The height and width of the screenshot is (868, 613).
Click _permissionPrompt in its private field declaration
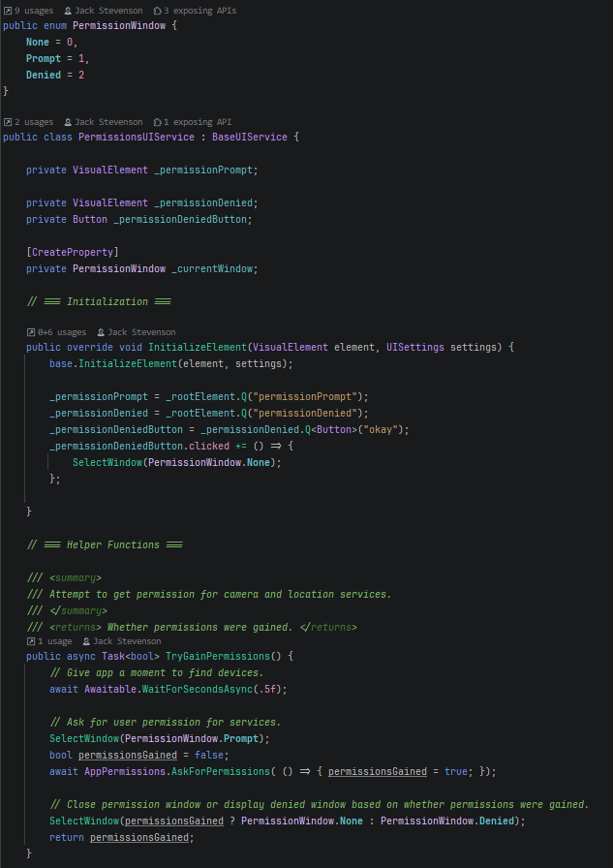pyautogui.click(x=203, y=170)
